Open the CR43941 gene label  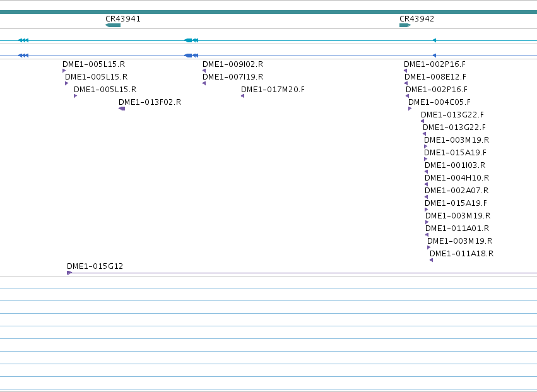(123, 18)
